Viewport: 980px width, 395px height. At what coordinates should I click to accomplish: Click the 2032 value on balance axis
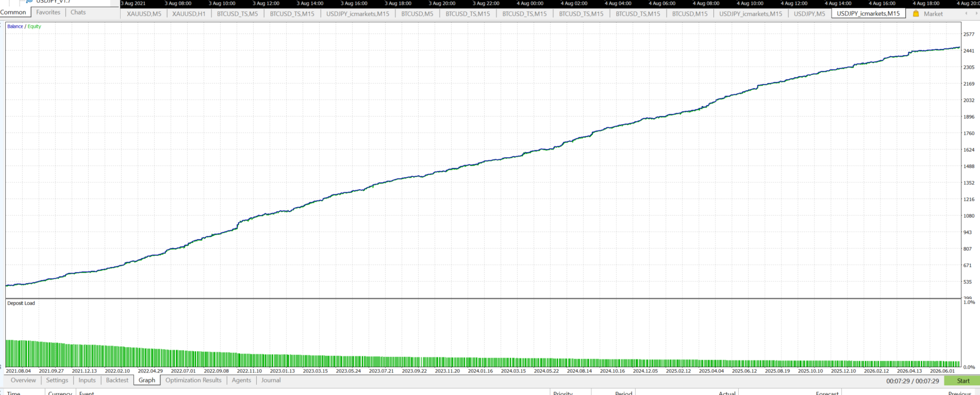pos(969,101)
